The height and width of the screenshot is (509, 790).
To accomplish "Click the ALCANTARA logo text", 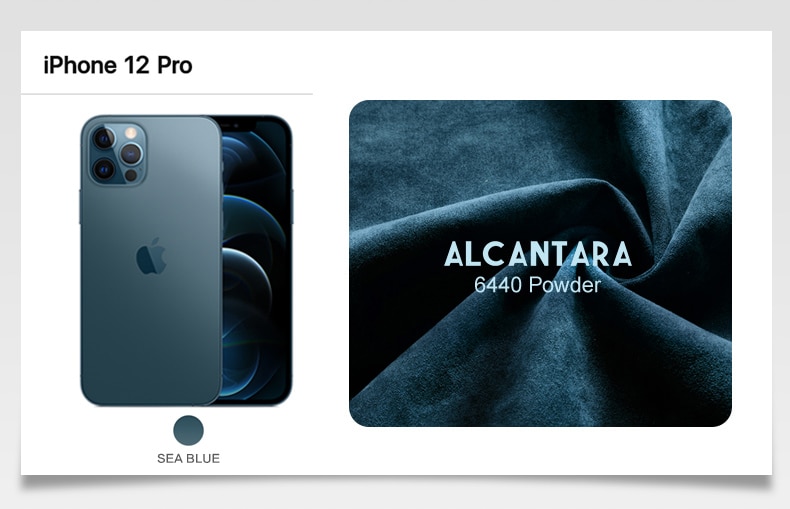I will (538, 254).
